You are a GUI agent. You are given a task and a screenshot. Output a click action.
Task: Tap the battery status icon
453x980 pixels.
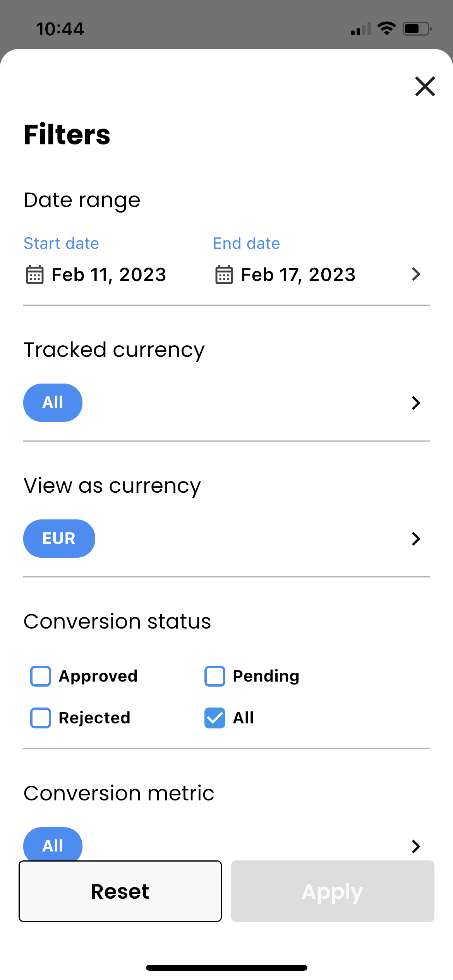coord(417,29)
